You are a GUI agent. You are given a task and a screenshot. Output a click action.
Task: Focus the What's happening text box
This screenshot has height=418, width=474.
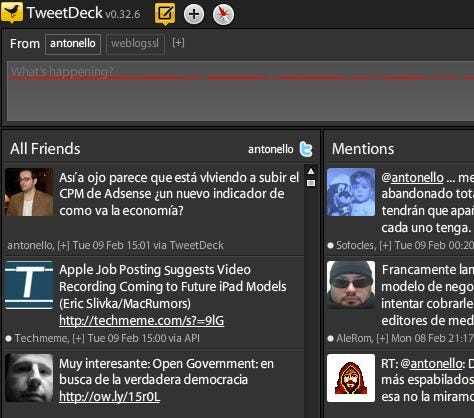click(240, 91)
